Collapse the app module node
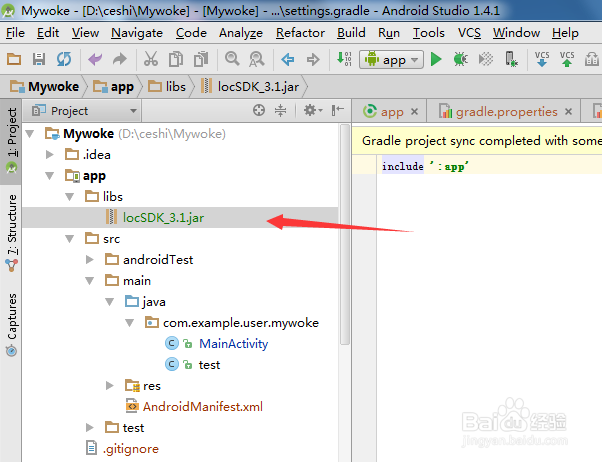602x462 pixels. coord(50,176)
